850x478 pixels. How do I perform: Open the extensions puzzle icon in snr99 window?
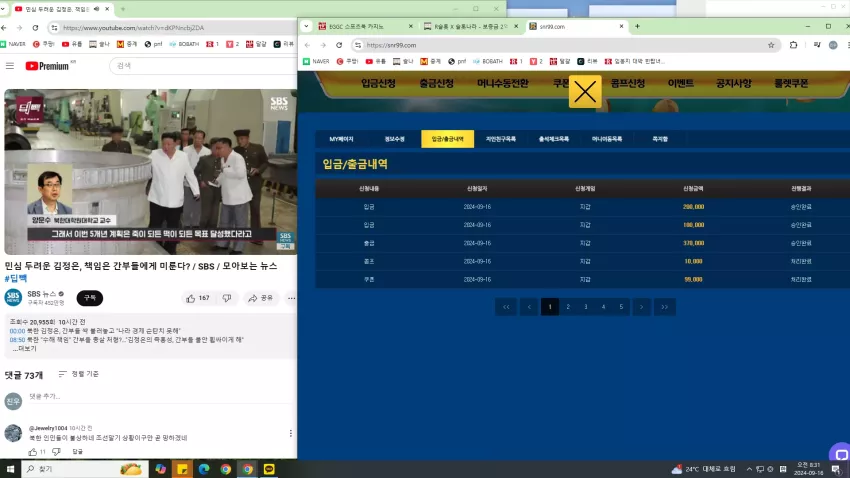[x=794, y=45]
